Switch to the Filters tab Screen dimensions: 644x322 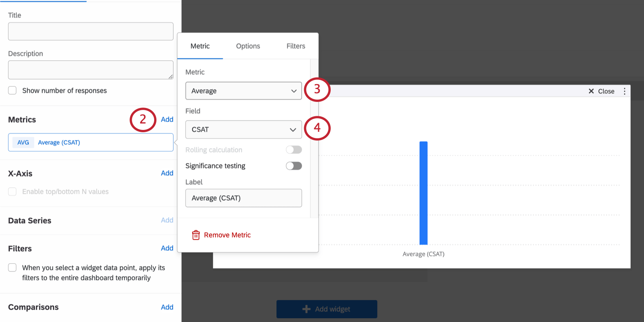pyautogui.click(x=296, y=46)
